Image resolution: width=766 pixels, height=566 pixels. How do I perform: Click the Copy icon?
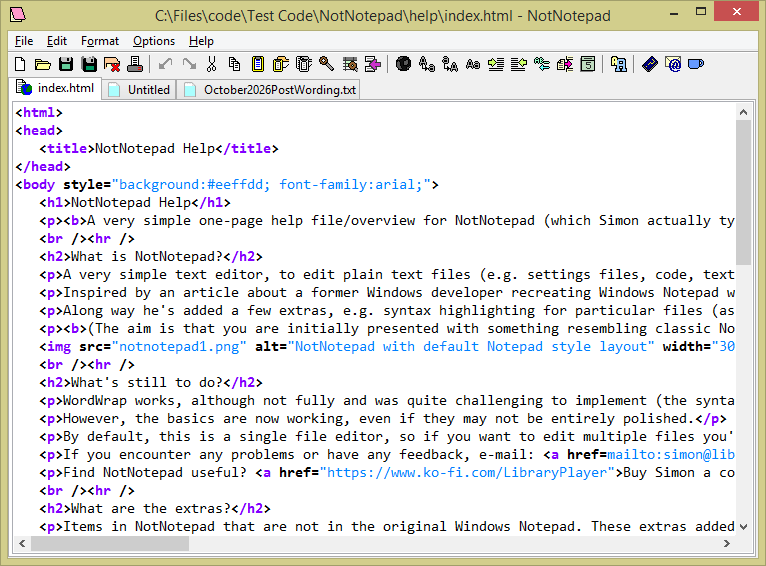click(x=234, y=64)
